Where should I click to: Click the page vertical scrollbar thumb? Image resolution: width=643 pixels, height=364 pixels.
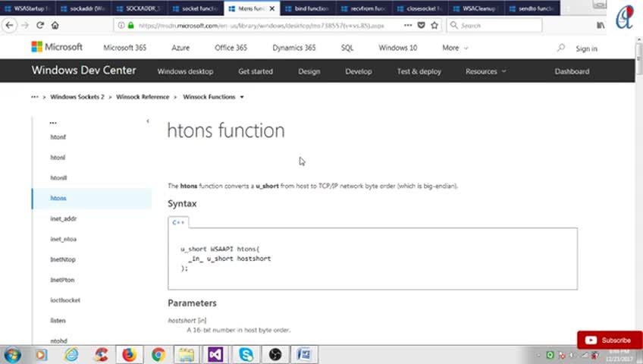click(639, 59)
